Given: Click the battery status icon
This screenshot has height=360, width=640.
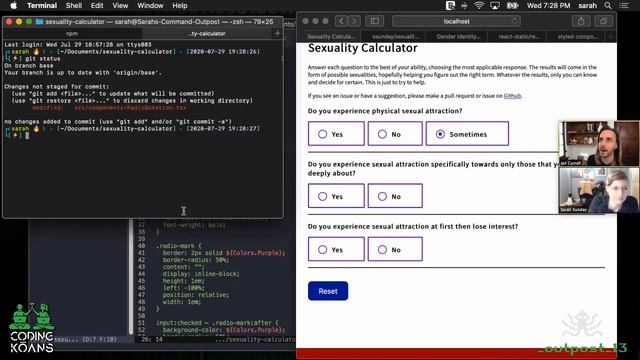Looking at the screenshot, I should click(x=512, y=5).
